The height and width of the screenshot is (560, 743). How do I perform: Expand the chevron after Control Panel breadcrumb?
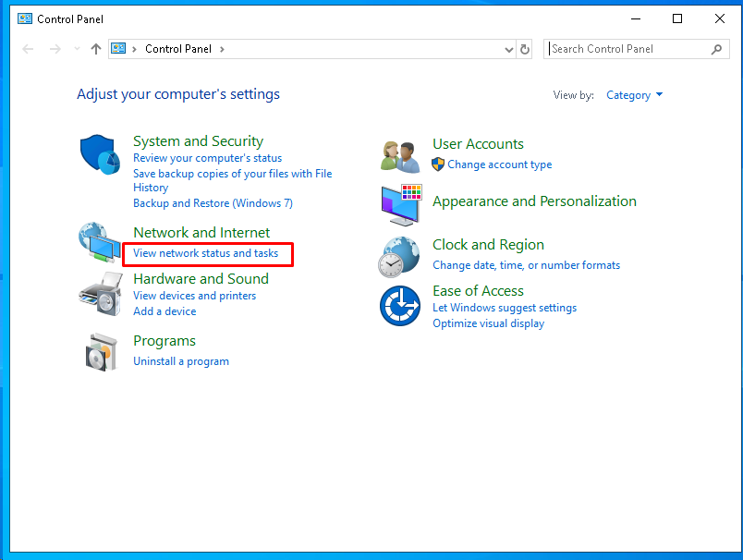[x=222, y=49]
